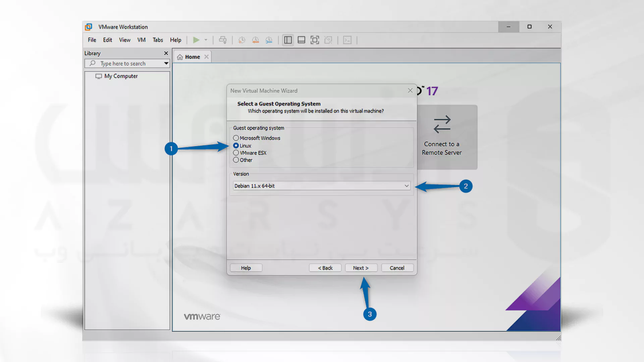The height and width of the screenshot is (362, 644).
Task: Click the VM menu in menu bar
Action: click(141, 40)
